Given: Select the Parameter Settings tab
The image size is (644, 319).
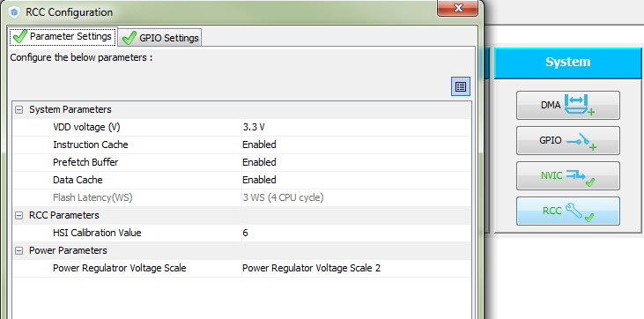Looking at the screenshot, I should pyautogui.click(x=63, y=36).
